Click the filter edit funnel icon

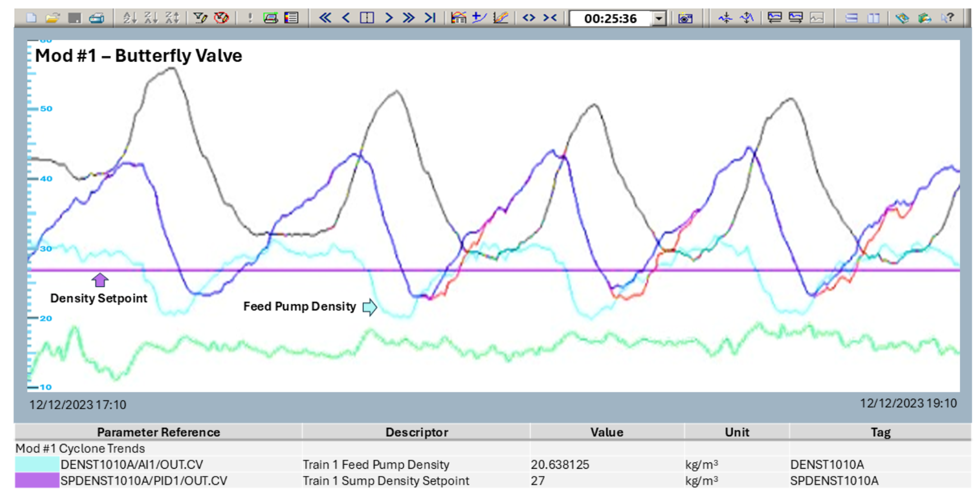pyautogui.click(x=200, y=18)
